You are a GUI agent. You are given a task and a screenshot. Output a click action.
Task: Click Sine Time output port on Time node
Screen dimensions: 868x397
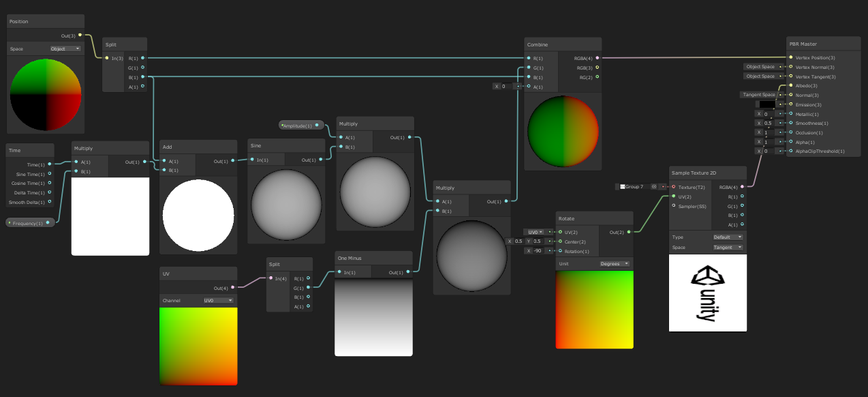pyautogui.click(x=50, y=174)
